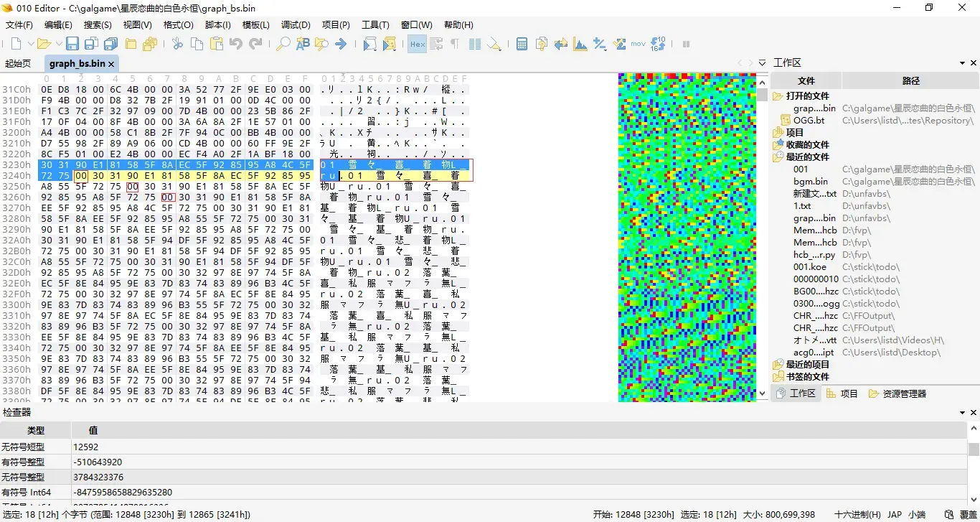Click the Run Script toolbar icon
980x522 pixels.
[369, 44]
